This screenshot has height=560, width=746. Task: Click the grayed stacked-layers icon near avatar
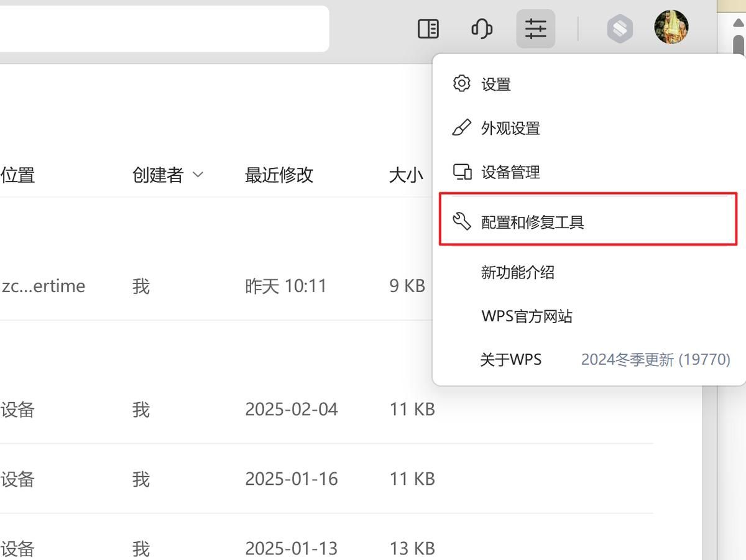pyautogui.click(x=619, y=28)
